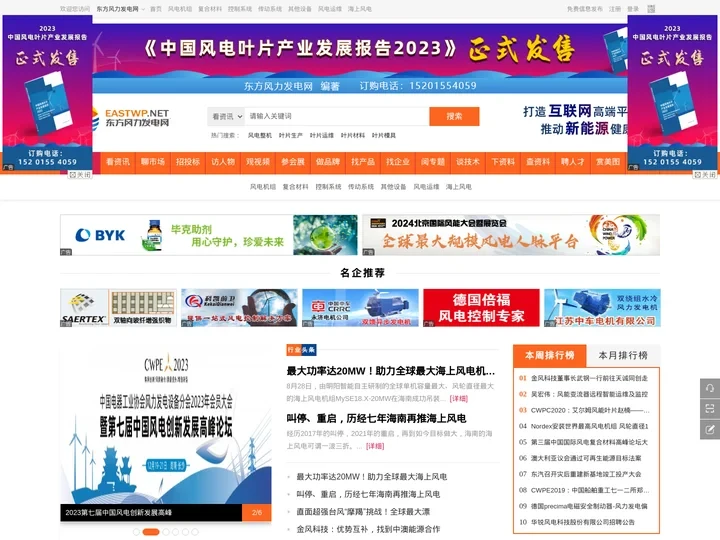Open the 查资料 navigation menu item

coord(538,162)
